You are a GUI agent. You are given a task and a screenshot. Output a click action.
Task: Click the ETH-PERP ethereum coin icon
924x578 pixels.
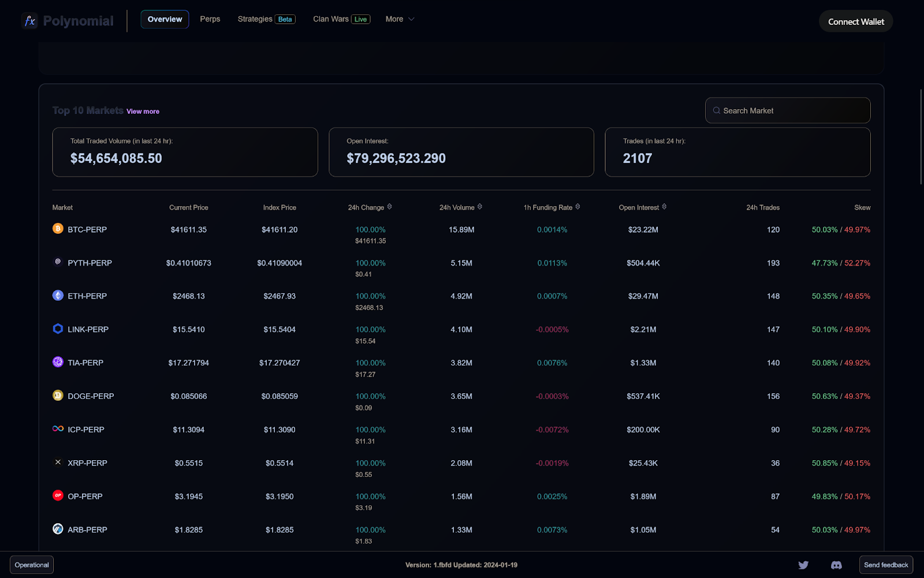(x=58, y=296)
